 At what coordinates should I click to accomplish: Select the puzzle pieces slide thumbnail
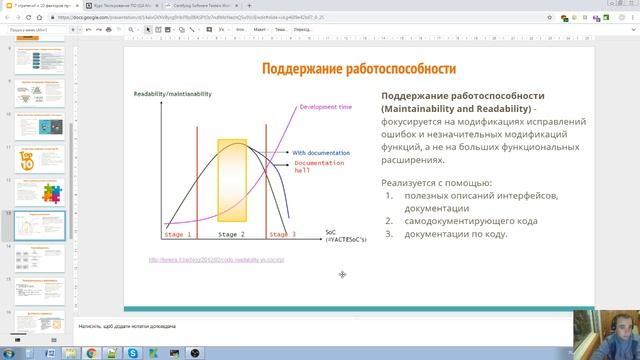pos(40,192)
